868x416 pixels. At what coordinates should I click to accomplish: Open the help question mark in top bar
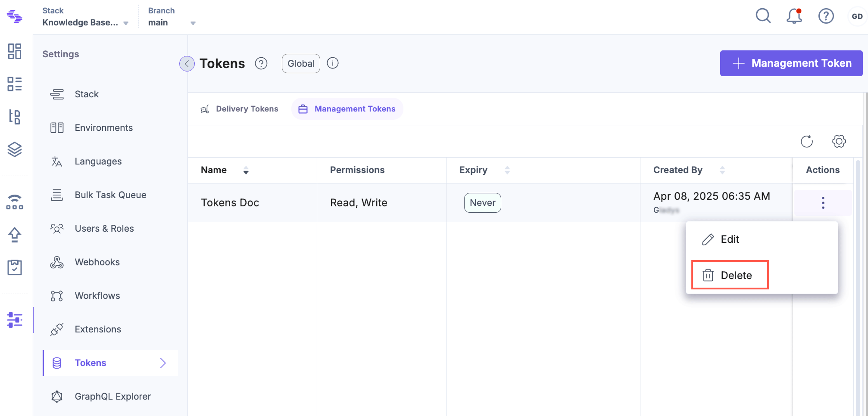pyautogui.click(x=826, y=16)
